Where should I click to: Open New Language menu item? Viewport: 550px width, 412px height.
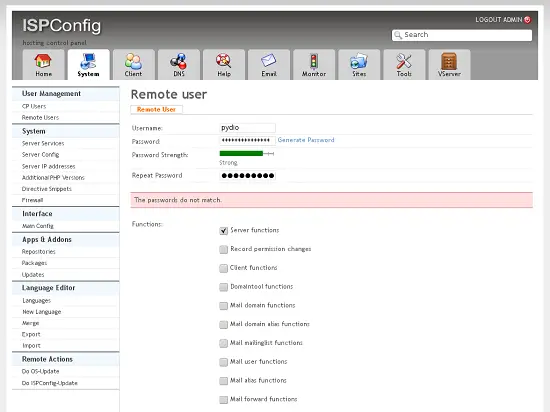coord(41,312)
